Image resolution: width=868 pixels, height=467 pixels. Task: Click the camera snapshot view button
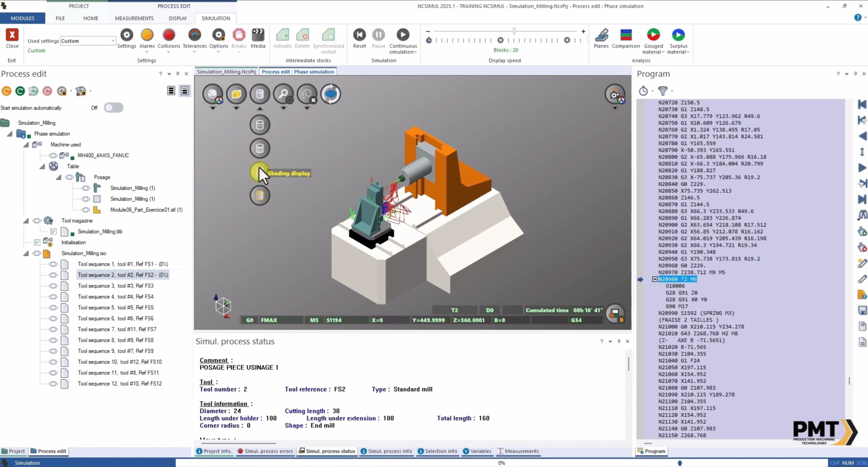615,95
